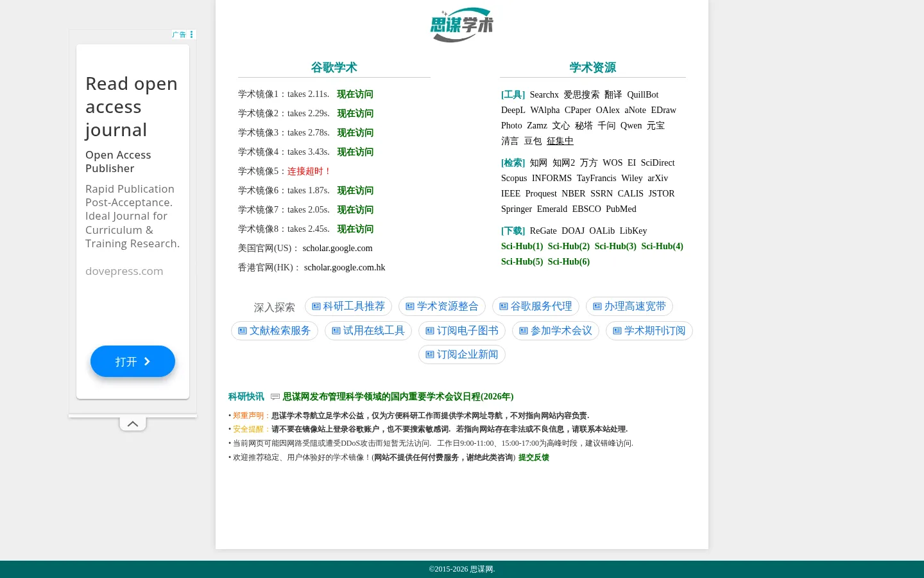924x578 pixels.
Task: Open the QuillBot tool link
Action: pos(643,95)
